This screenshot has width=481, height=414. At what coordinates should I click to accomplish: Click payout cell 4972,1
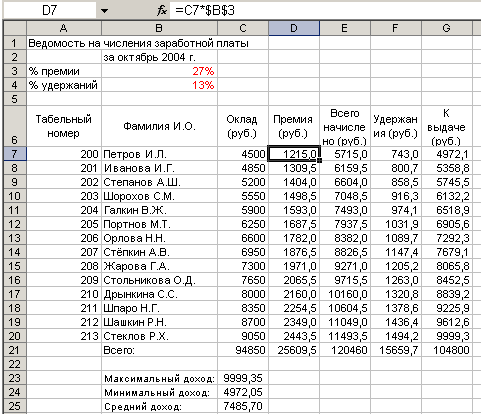(447, 154)
